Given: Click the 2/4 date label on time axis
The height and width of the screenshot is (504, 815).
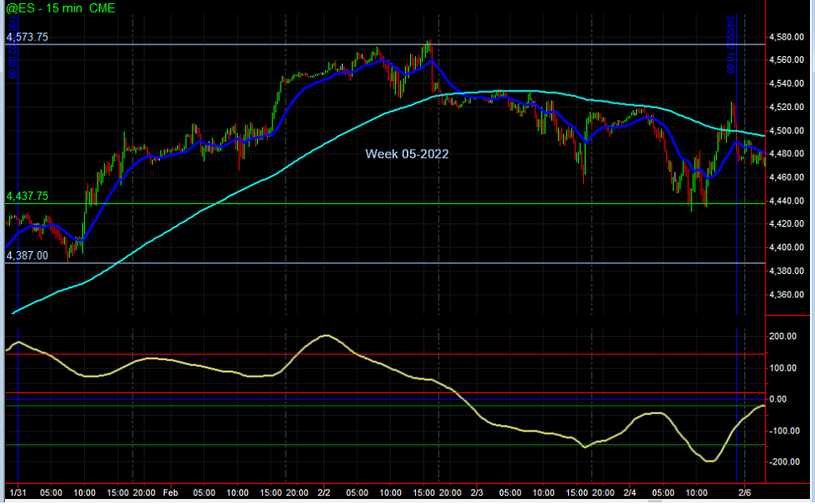Looking at the screenshot, I should [x=631, y=492].
